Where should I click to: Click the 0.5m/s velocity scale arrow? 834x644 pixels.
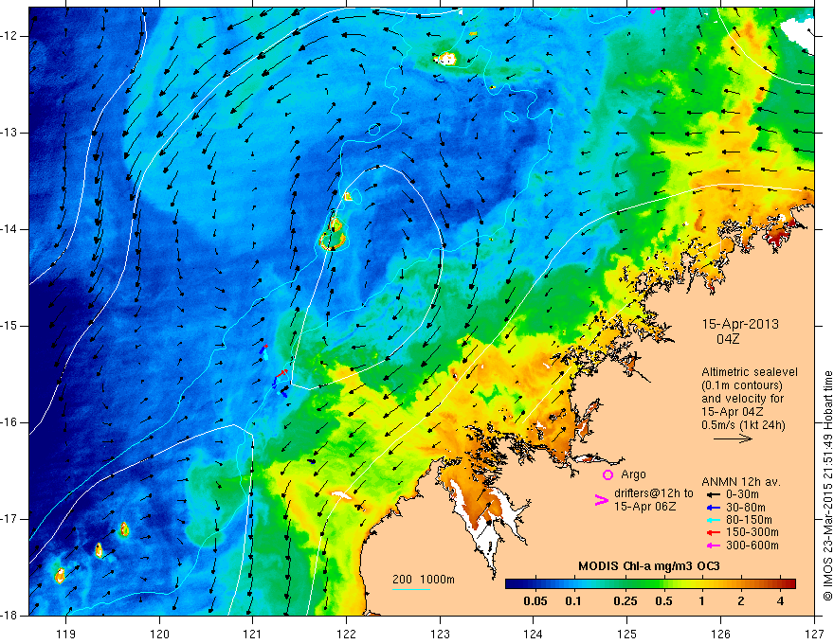coord(733,438)
